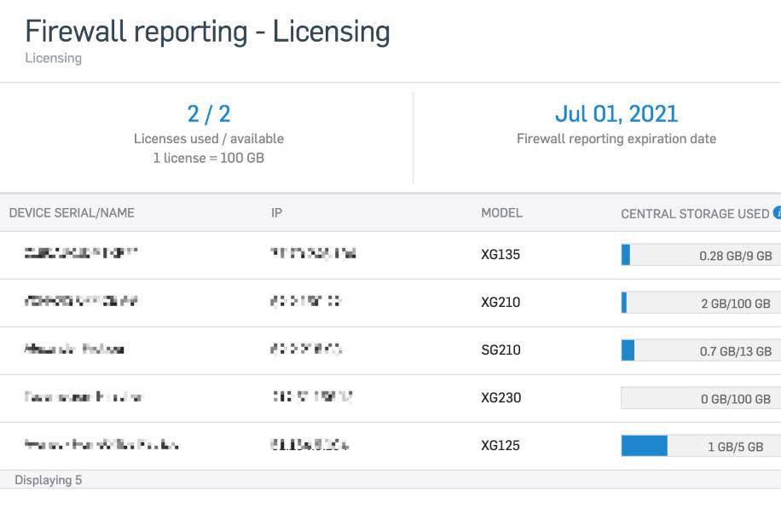Click the blurred device name in XG210 row
Image resolution: width=781 pixels, height=532 pixels.
tap(81, 301)
